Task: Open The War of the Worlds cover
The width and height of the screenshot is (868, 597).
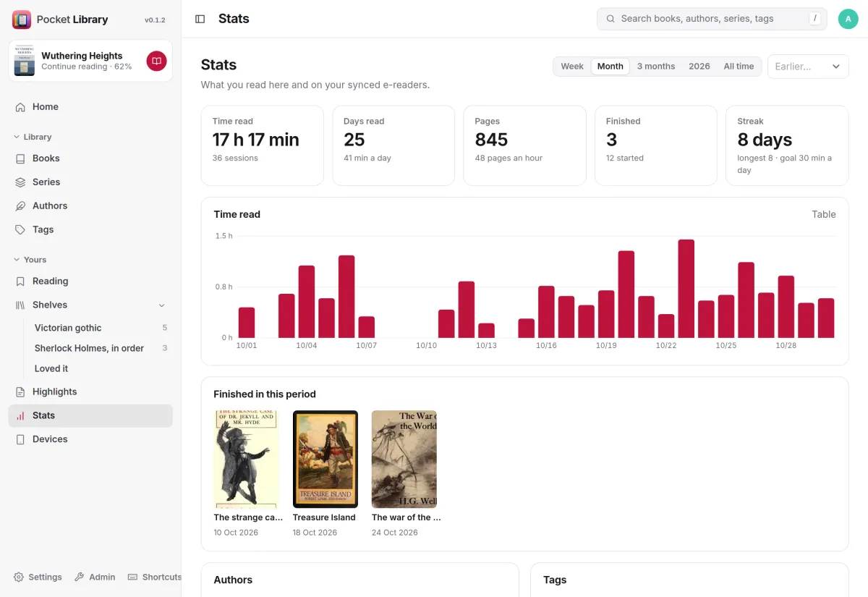Action: (x=404, y=460)
